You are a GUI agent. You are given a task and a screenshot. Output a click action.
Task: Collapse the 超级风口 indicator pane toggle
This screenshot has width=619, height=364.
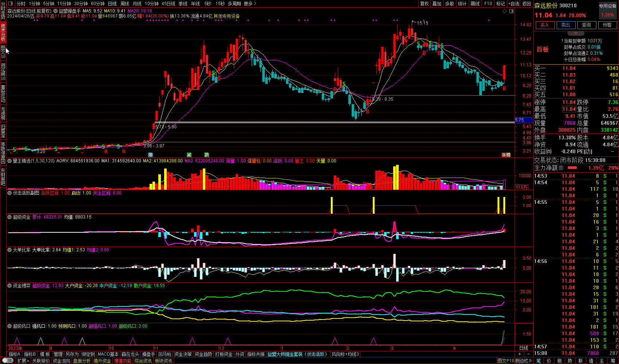coord(10,326)
